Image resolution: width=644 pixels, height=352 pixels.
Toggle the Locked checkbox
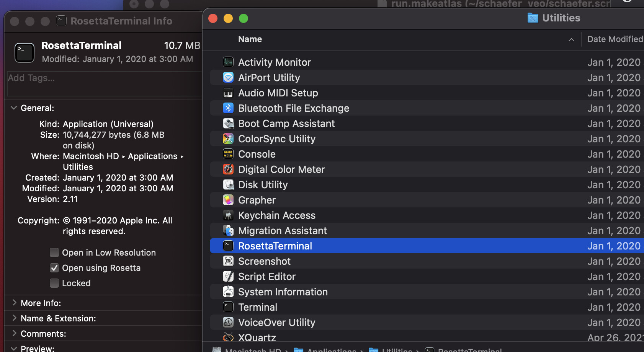pyautogui.click(x=54, y=283)
